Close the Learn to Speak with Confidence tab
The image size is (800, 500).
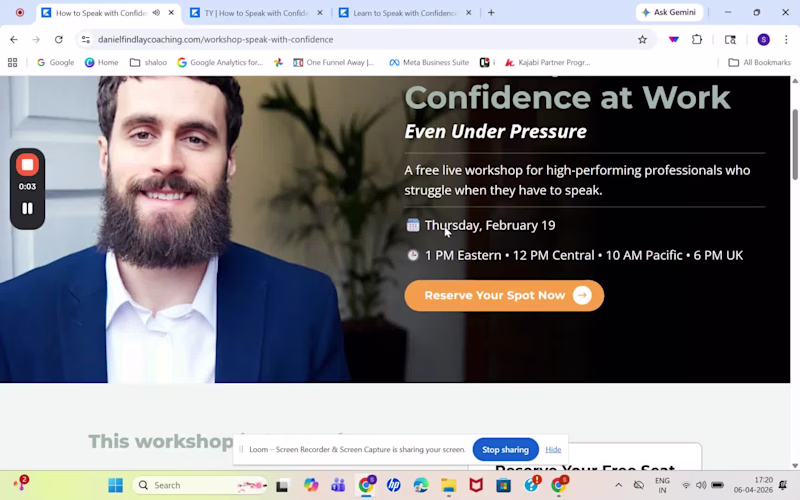click(x=468, y=13)
